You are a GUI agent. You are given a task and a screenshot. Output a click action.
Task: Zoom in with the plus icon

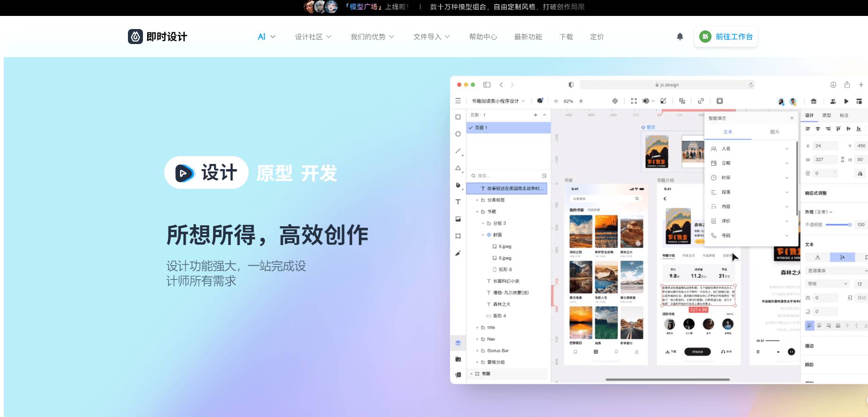click(x=581, y=101)
